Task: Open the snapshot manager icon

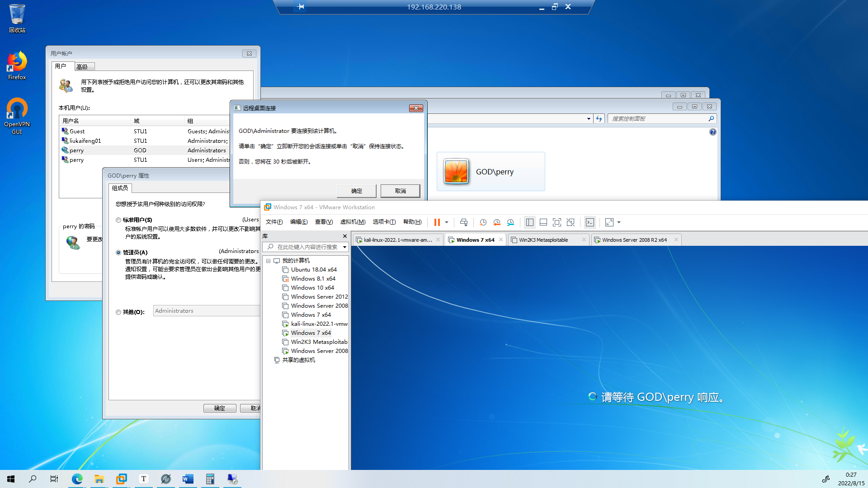Action: 510,222
